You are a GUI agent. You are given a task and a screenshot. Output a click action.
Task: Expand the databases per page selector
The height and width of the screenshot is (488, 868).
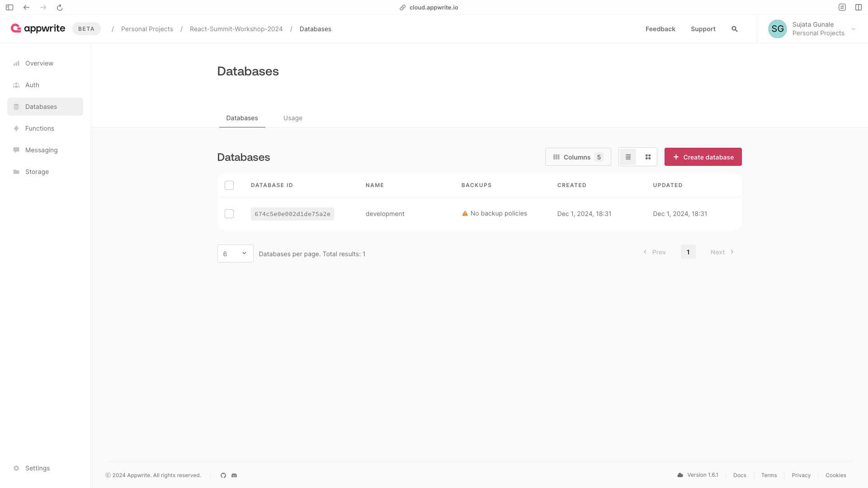[235, 253]
